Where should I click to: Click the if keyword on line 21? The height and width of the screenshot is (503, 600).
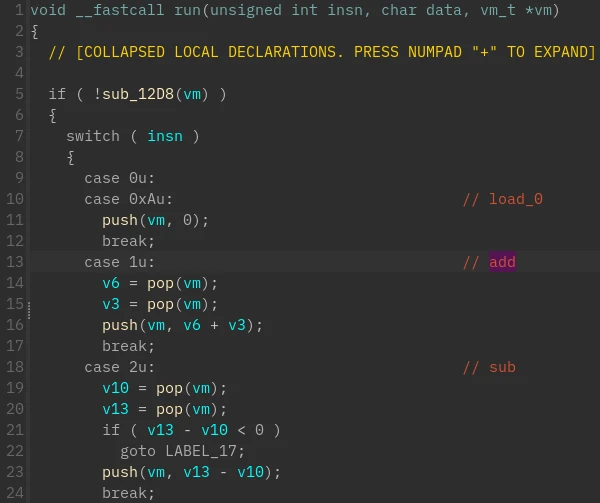click(110, 430)
